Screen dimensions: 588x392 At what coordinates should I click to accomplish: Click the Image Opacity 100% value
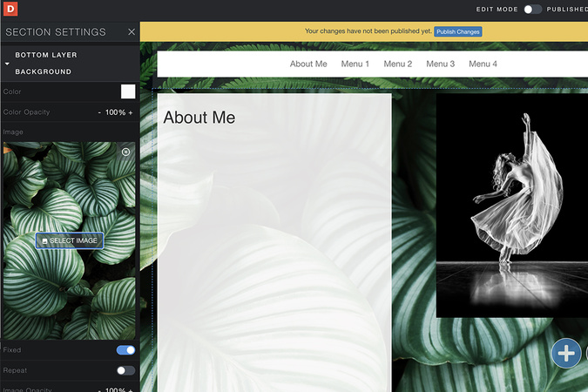pos(115,389)
